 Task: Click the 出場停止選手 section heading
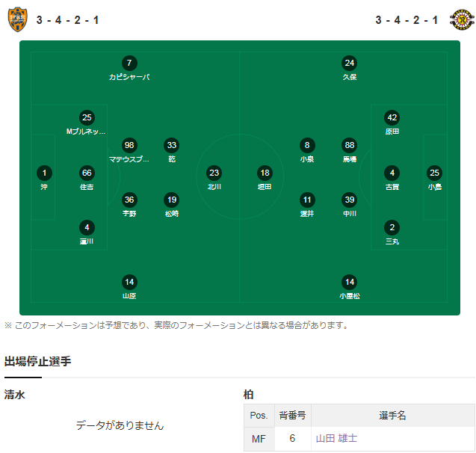point(37,361)
